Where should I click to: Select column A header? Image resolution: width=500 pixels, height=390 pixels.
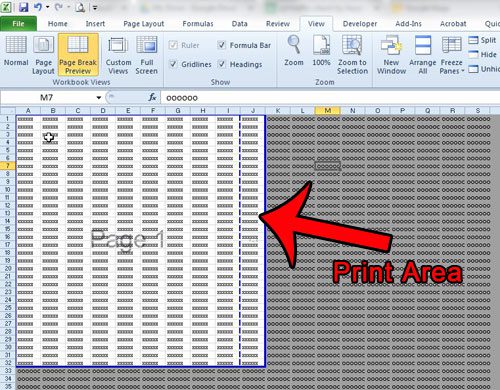[28, 111]
